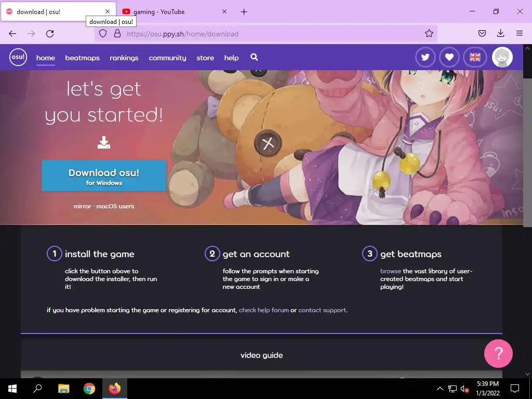Viewport: 532px width, 399px height.
Task: Click the muted volume tray icon
Action: click(x=464, y=389)
